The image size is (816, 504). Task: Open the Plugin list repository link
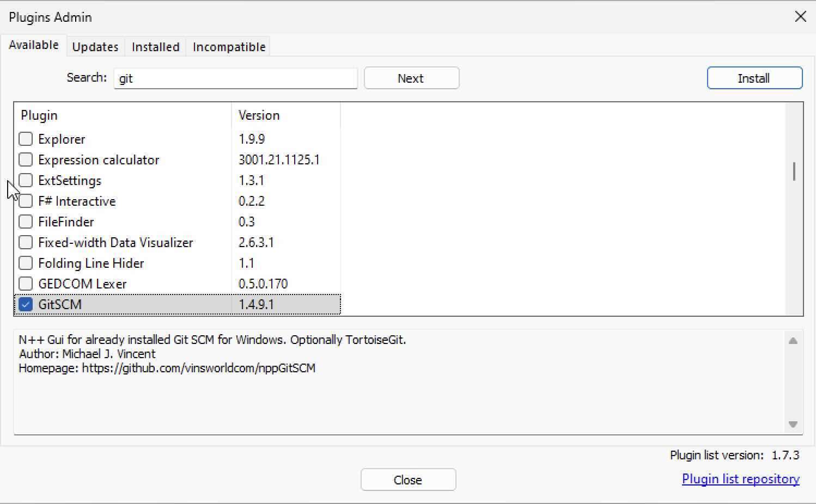tap(740, 478)
